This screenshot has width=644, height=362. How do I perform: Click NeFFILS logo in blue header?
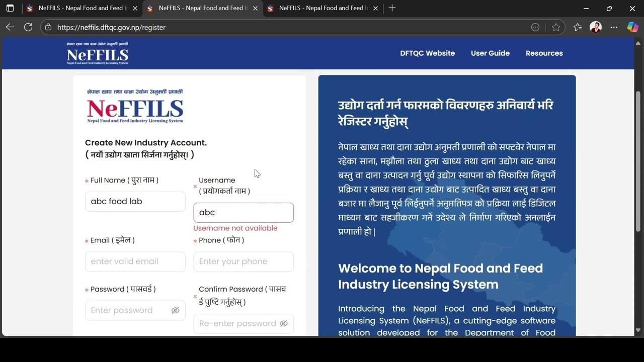[98, 53]
